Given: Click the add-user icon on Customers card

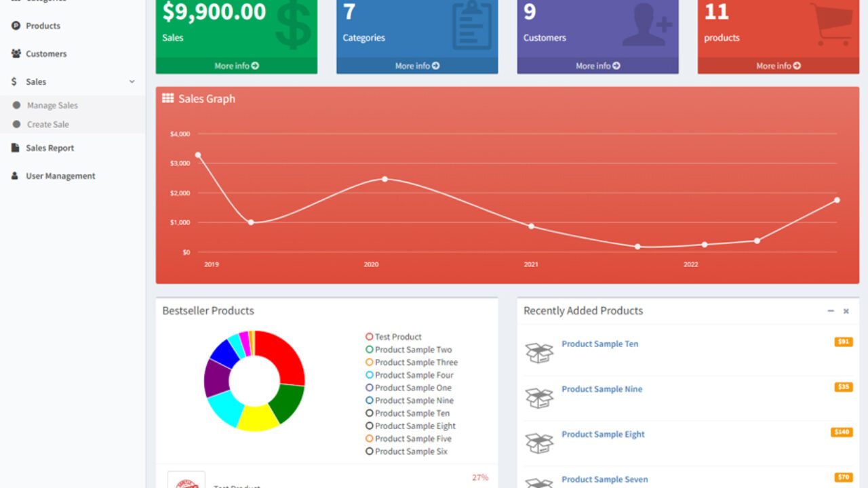Looking at the screenshot, I should tap(647, 26).
